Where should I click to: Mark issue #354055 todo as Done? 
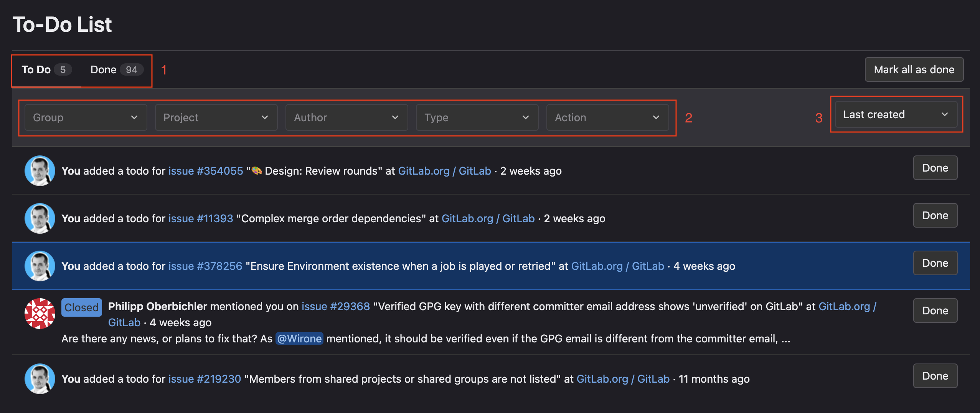[935, 168]
